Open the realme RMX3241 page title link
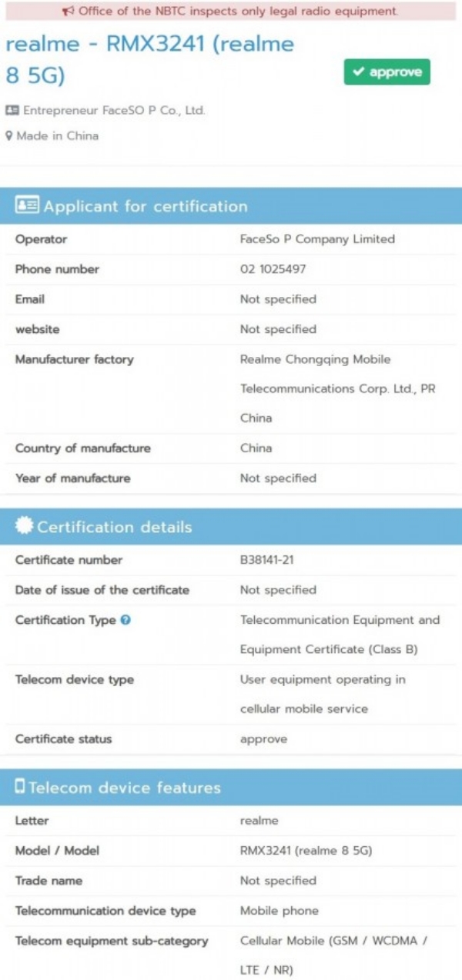Viewport: 462px width, 980px height. 149,59
